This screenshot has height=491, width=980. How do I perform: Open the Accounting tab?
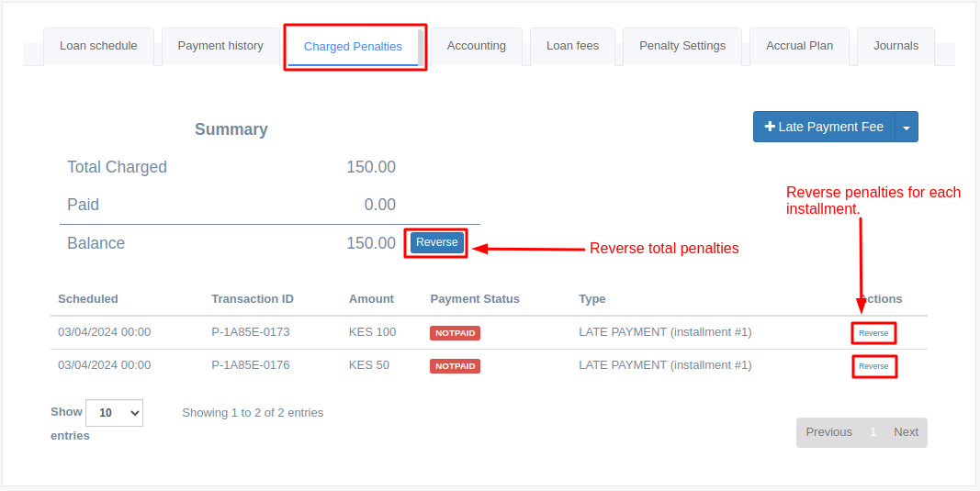[x=477, y=46]
